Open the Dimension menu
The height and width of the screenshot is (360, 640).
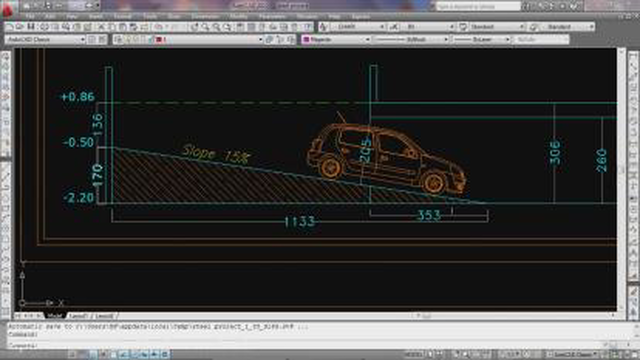206,17
